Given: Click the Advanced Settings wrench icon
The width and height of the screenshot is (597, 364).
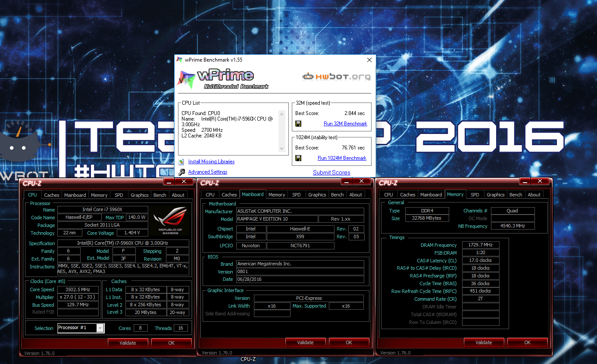Looking at the screenshot, I should click(181, 172).
